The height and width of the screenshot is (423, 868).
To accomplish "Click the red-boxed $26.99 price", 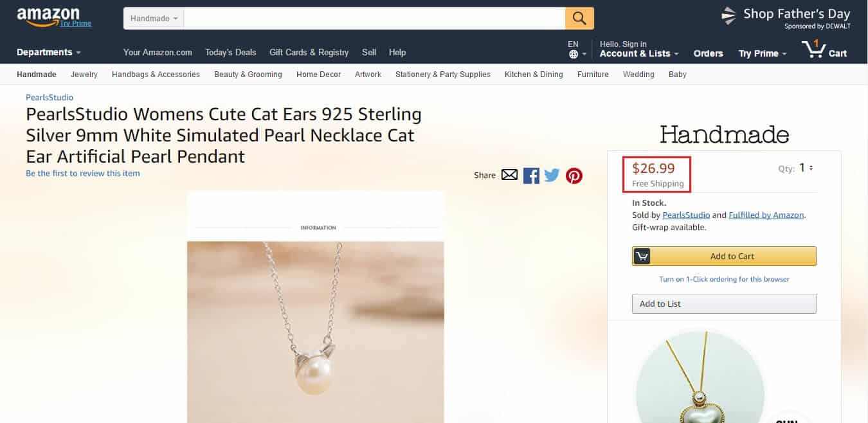I will pos(653,168).
